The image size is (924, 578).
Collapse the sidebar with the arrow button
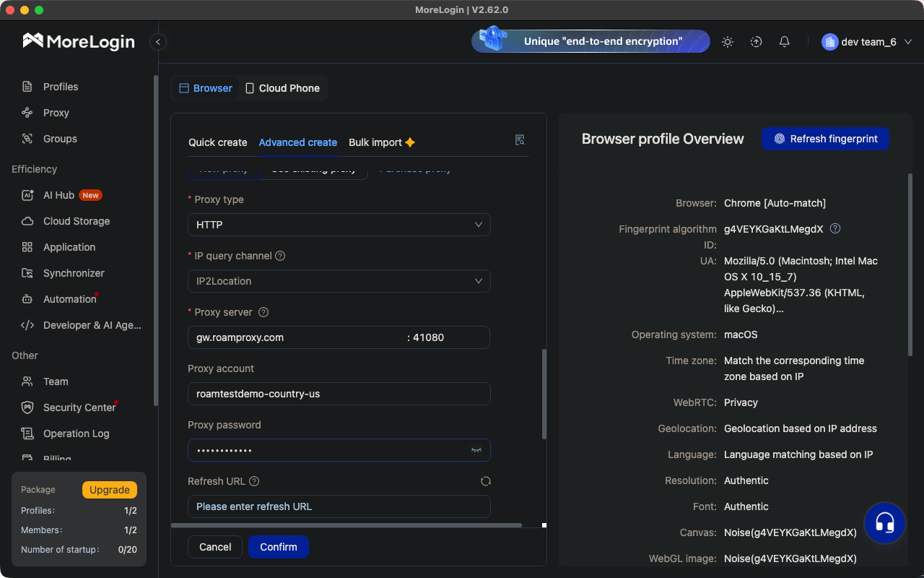pos(158,42)
